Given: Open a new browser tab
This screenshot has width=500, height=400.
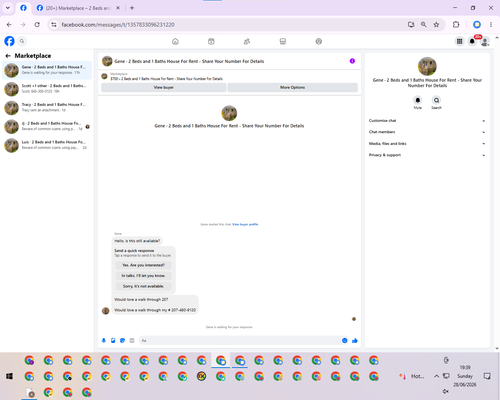Looking at the screenshot, I should tap(132, 8).
